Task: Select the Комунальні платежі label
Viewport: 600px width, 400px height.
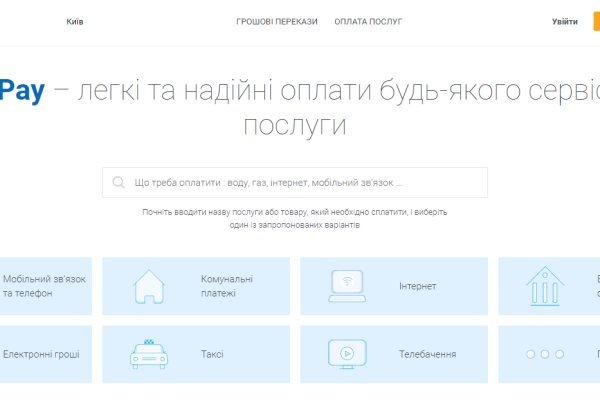Action: tap(227, 286)
